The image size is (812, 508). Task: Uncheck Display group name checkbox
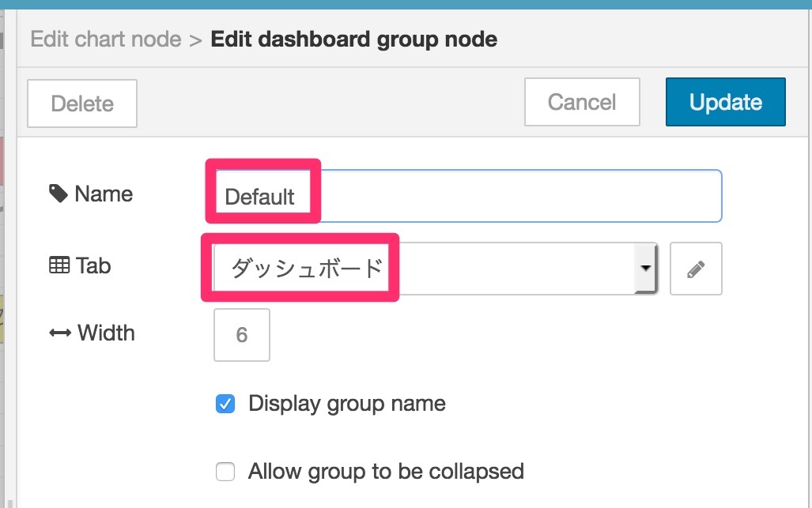point(225,404)
